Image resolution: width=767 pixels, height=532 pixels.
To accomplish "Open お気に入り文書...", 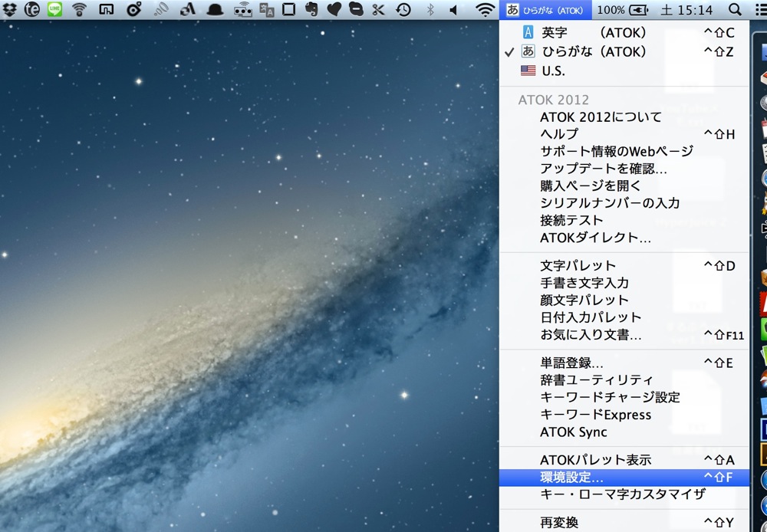I will click(x=624, y=335).
